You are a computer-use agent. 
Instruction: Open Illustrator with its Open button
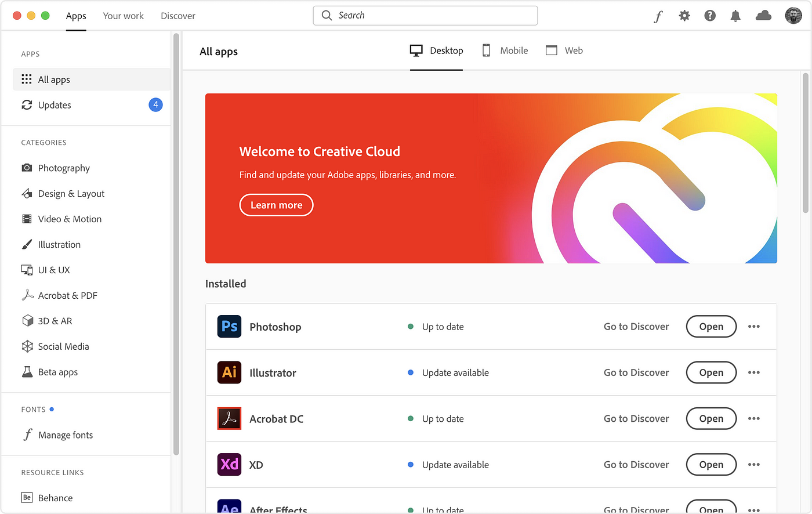(711, 372)
